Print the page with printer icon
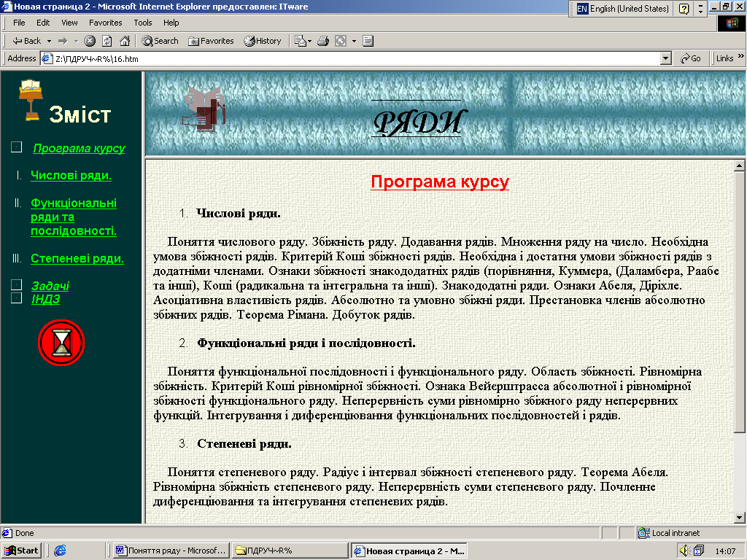 (x=323, y=41)
